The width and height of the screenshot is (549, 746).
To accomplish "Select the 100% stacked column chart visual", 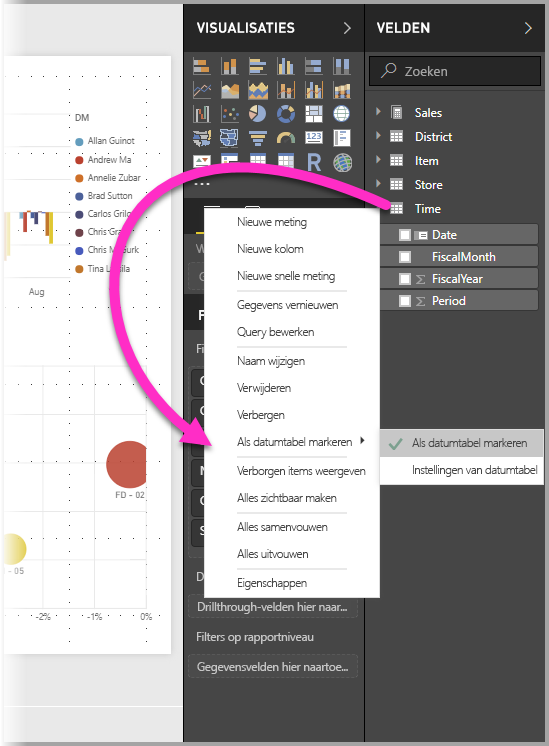I will point(342,67).
